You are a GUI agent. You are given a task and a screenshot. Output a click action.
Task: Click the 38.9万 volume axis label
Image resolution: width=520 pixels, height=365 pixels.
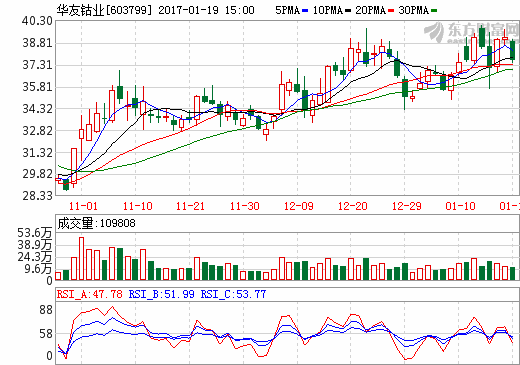35,245
